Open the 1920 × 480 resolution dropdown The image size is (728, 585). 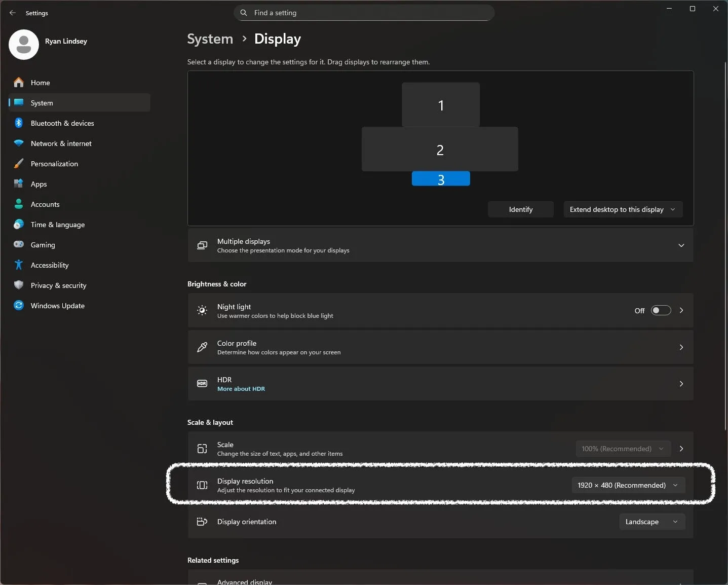tap(628, 485)
